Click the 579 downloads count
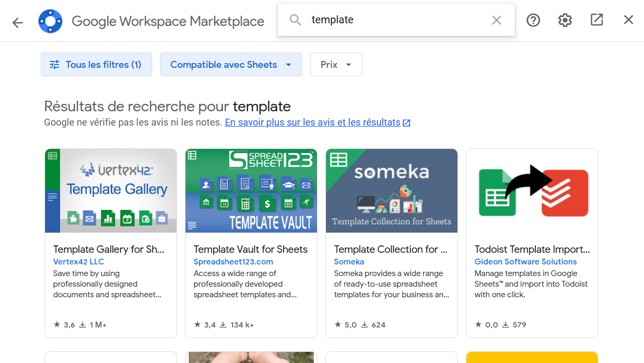 point(514,325)
